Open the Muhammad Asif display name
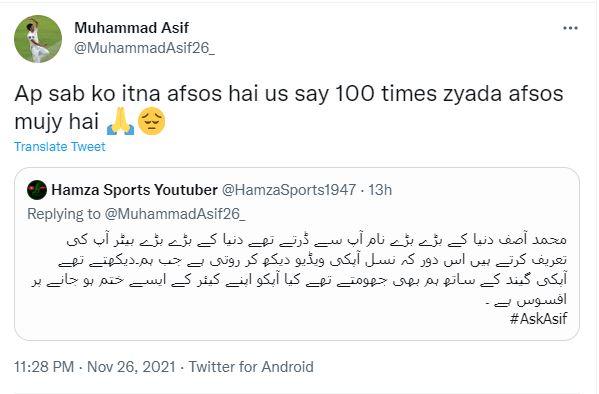 [131, 28]
